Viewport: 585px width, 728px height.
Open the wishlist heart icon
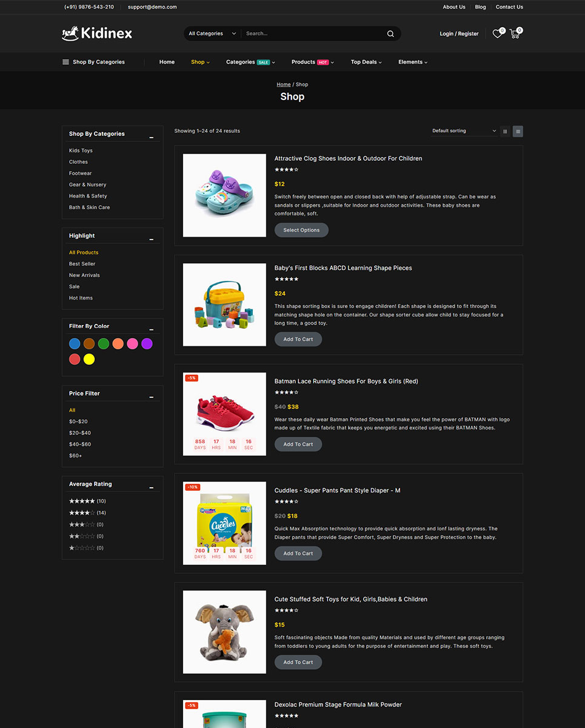click(x=497, y=34)
